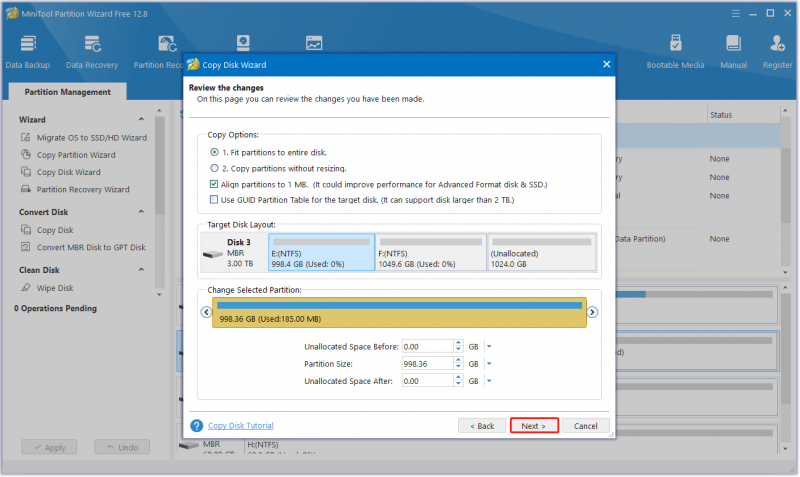The width and height of the screenshot is (800, 477).
Task: Click the Migrate OS to SSD/HD Wizard icon
Action: (x=26, y=137)
